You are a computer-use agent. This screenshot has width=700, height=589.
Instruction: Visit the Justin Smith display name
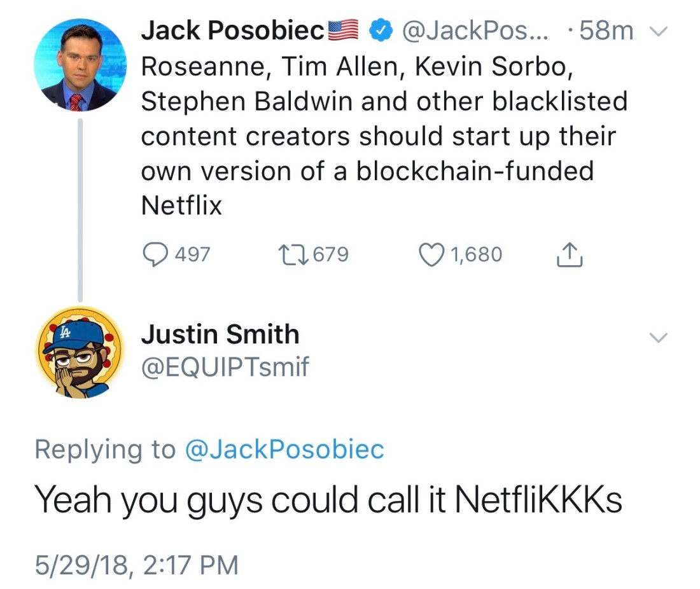pyautogui.click(x=220, y=335)
